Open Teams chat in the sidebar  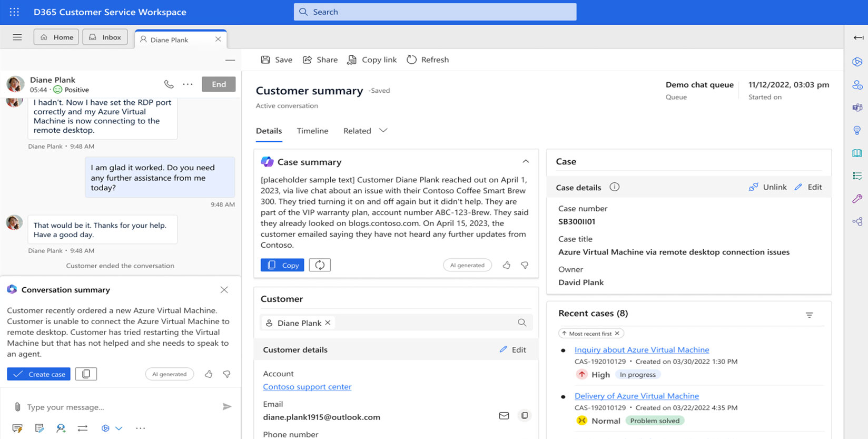(857, 108)
